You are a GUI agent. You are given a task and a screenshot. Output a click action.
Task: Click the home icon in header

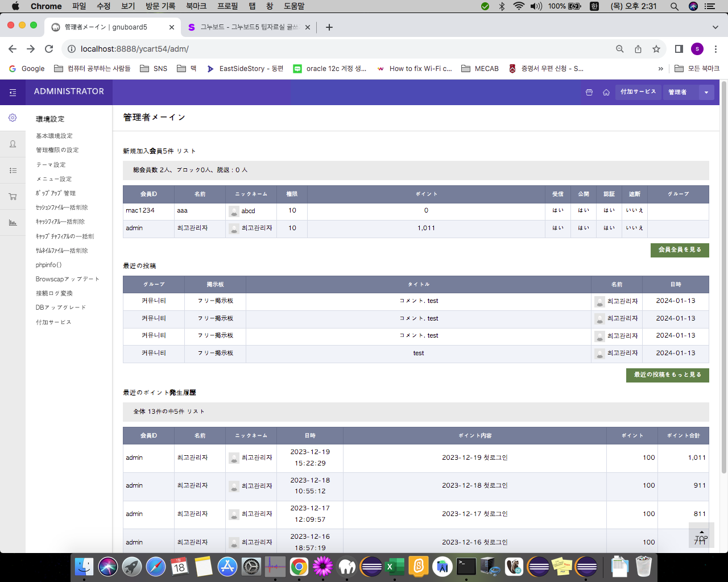tap(606, 92)
